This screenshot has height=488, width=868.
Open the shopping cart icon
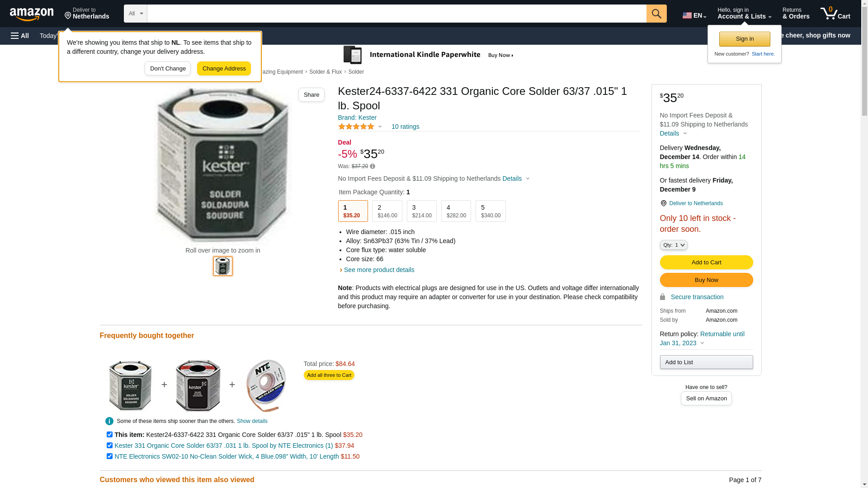coord(835,14)
